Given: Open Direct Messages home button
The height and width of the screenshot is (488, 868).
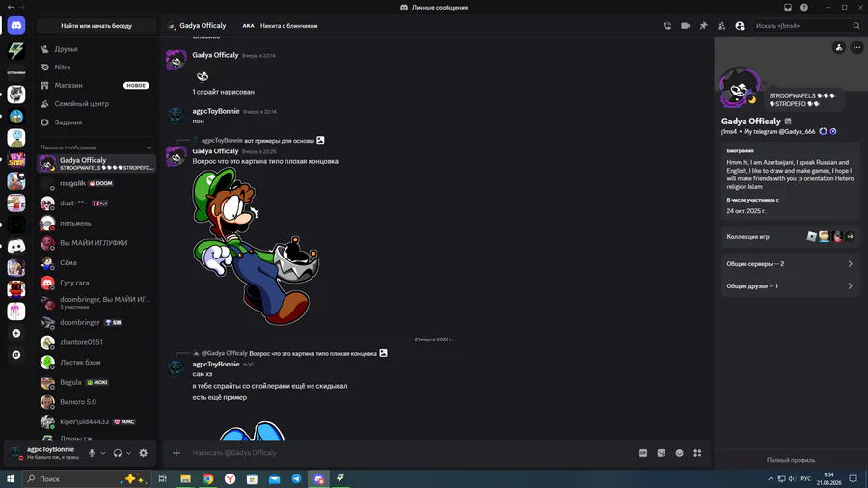Looking at the screenshot, I should (x=16, y=25).
